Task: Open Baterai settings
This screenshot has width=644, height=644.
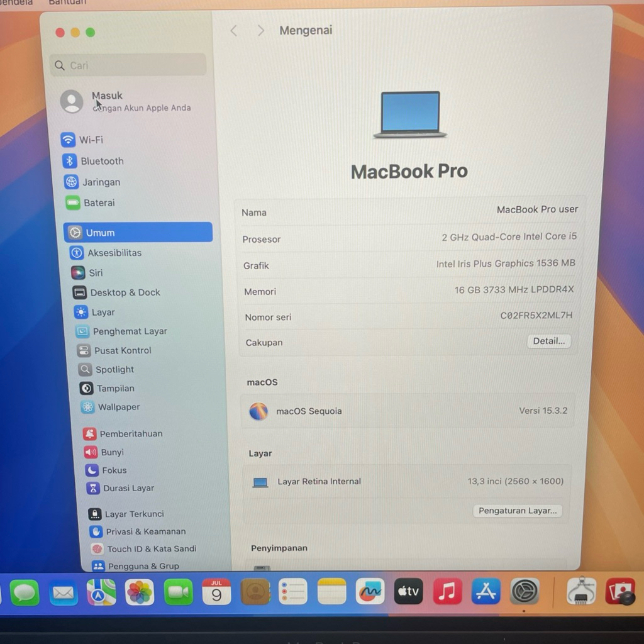Action: click(x=91, y=203)
